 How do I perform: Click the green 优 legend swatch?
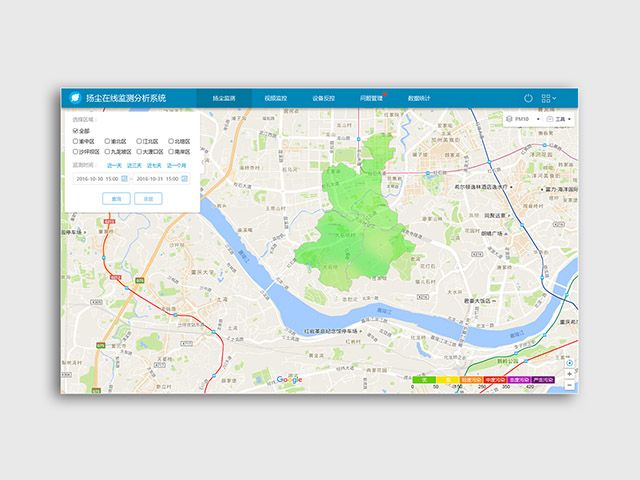coord(424,381)
